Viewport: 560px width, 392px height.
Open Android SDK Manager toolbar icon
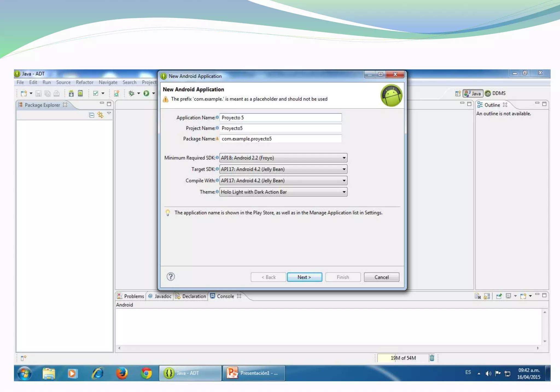pos(71,93)
